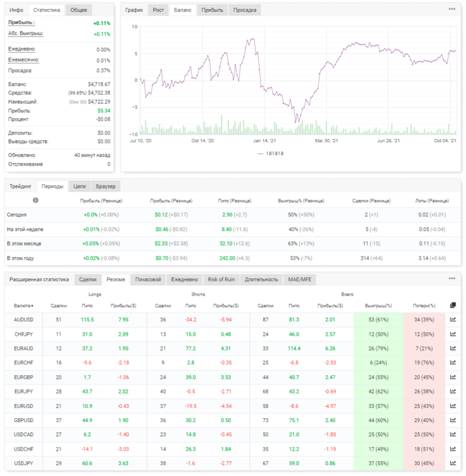466x476 pixels.
Task: Click the Сегодня period row label
Action: click(x=16, y=215)
